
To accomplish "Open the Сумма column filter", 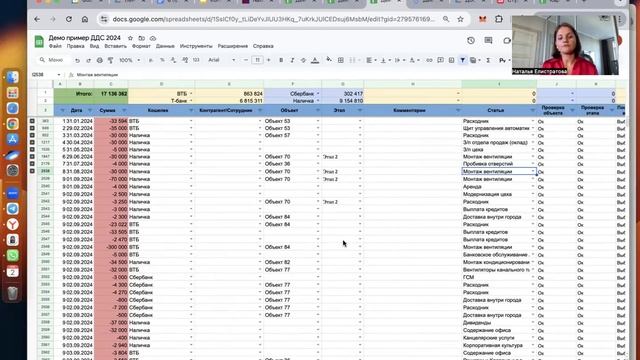I will pyautogui.click(x=124, y=110).
